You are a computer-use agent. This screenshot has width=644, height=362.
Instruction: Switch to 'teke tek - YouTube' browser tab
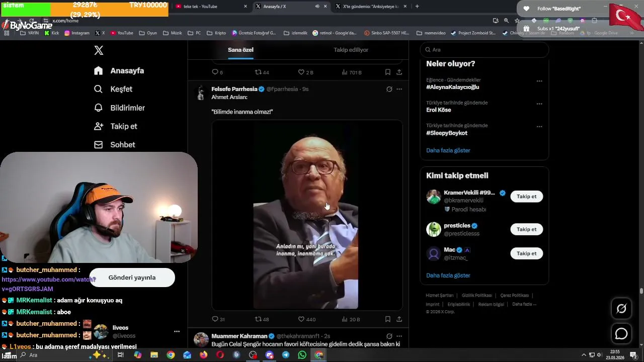click(211, 7)
